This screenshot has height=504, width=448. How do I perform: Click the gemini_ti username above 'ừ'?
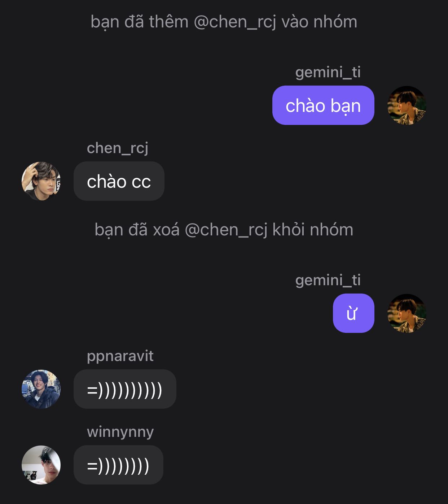tap(328, 280)
